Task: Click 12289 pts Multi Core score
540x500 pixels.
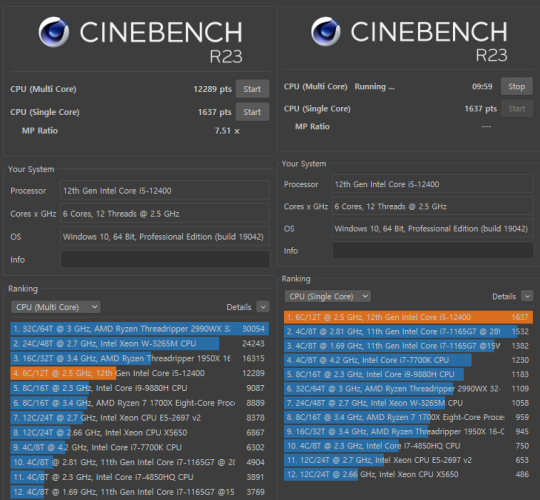Action: click(x=212, y=89)
